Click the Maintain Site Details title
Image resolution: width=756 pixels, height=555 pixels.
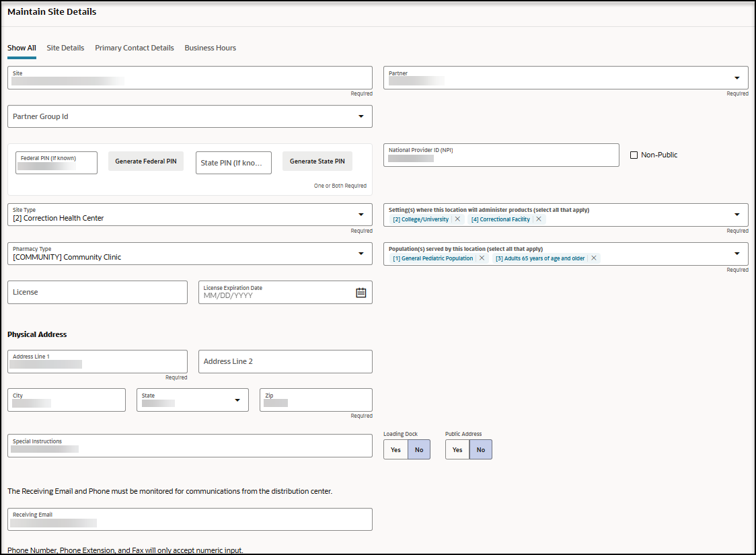[52, 11]
